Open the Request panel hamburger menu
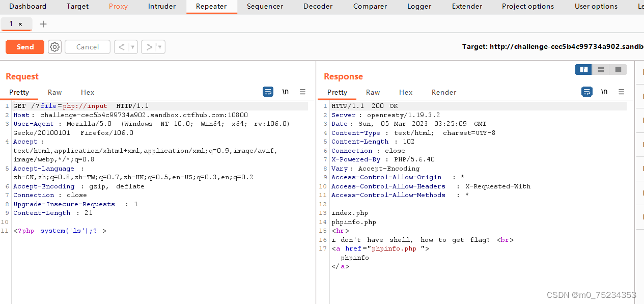The height and width of the screenshot is (304, 644). pos(302,92)
